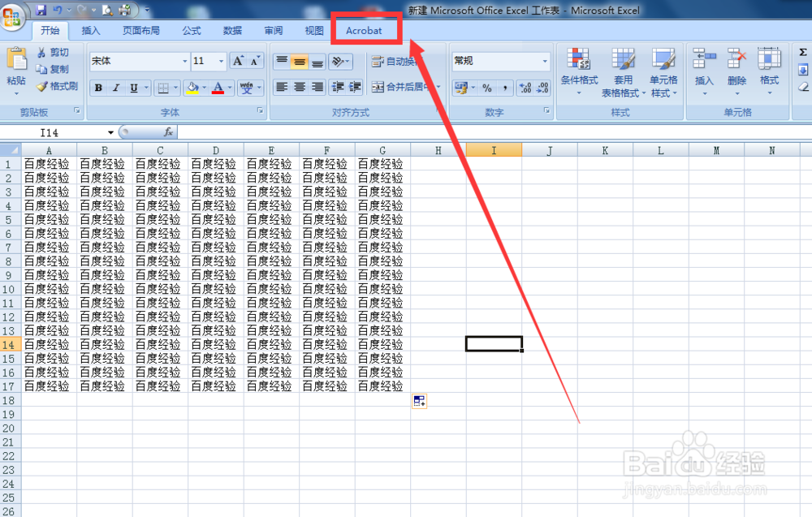Align text right
Image resolution: width=812 pixels, height=517 pixels.
point(317,87)
